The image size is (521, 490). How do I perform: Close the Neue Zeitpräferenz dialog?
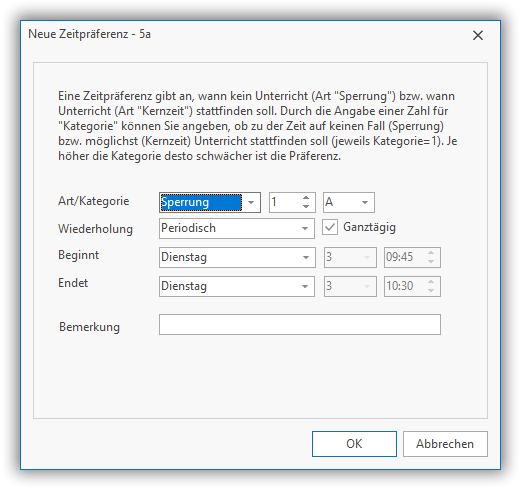(x=478, y=35)
